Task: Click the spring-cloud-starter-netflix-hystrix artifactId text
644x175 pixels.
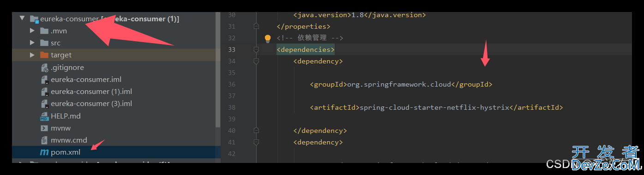Action: pos(434,107)
